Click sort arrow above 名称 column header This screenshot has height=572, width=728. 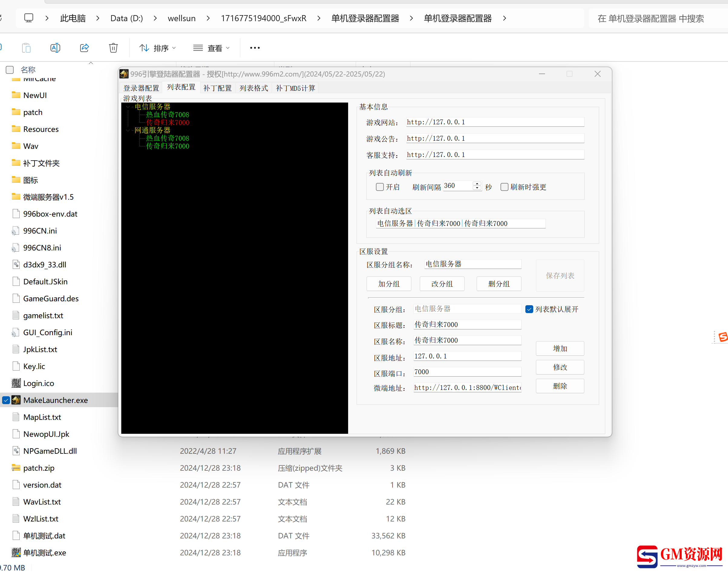(x=91, y=63)
